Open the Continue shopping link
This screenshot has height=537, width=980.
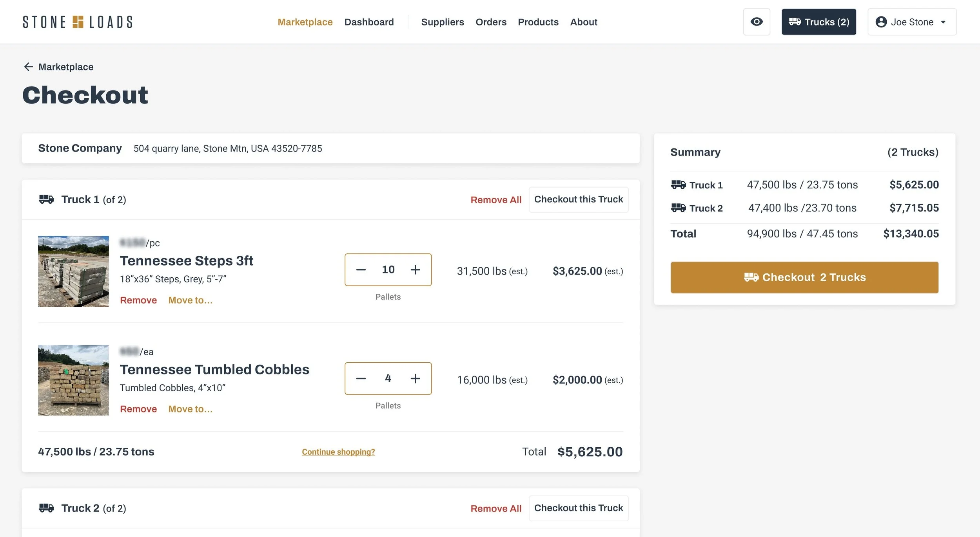coord(338,452)
